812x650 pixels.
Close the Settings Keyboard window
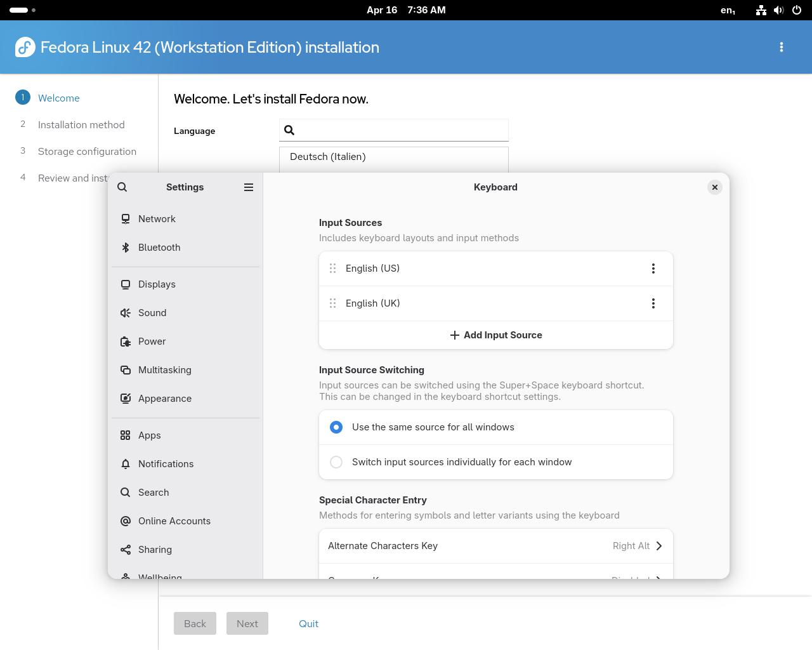pos(715,187)
